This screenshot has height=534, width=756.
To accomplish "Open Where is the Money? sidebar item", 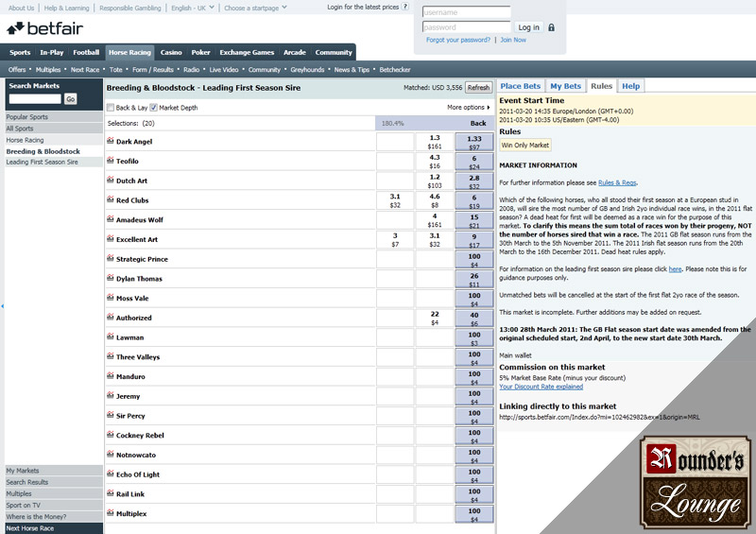I will coord(54,517).
